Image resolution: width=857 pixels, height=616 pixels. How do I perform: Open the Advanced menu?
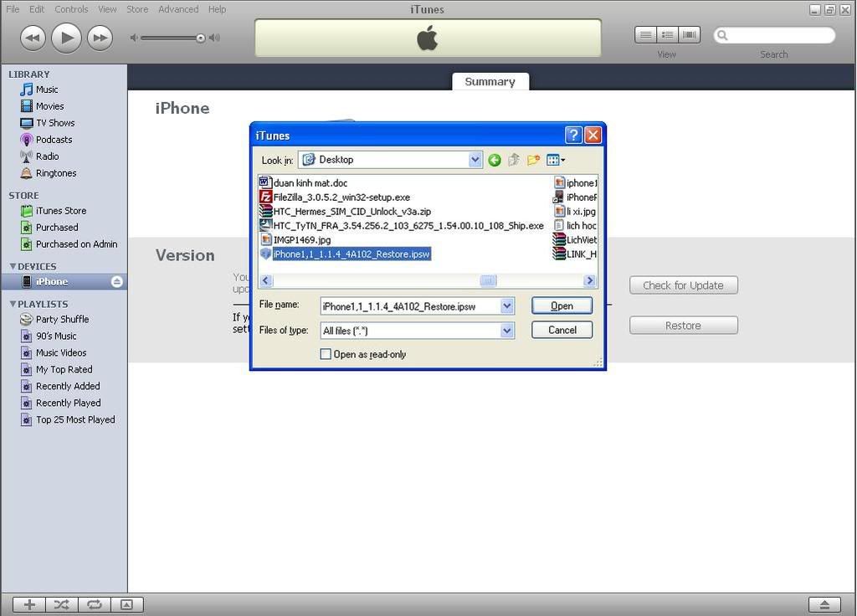pyautogui.click(x=178, y=9)
